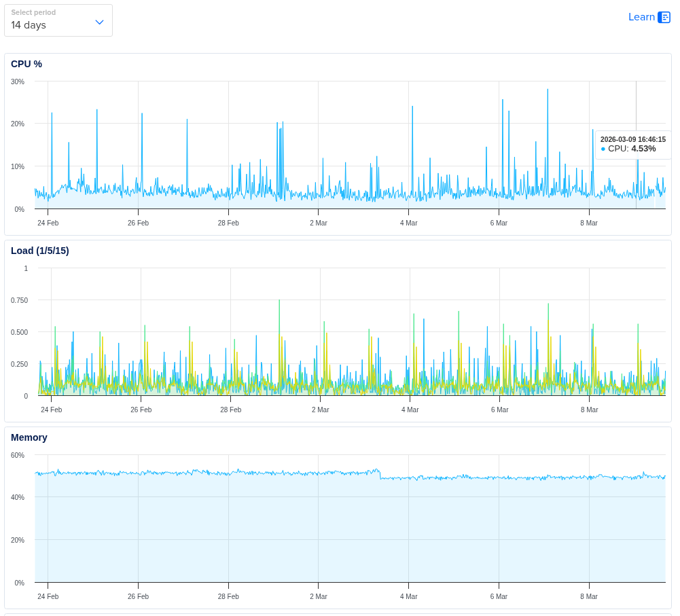The height and width of the screenshot is (616, 680).
Task: Click 24 Feb tick on the CPU chart
Action: point(48,223)
